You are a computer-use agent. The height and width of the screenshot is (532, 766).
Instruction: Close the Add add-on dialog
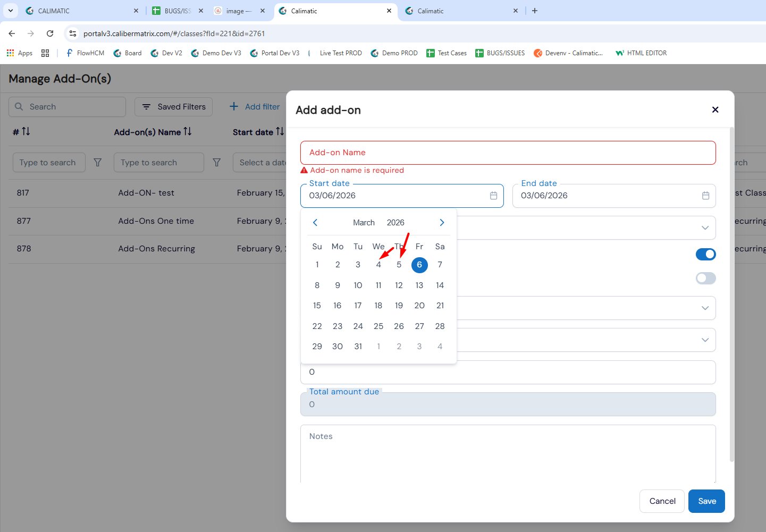tap(716, 109)
